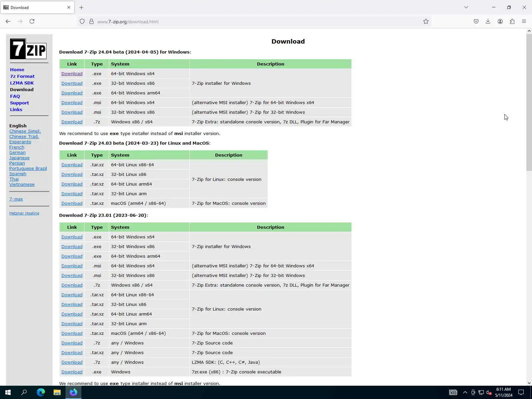Open the Firefox application menu

(524, 21)
